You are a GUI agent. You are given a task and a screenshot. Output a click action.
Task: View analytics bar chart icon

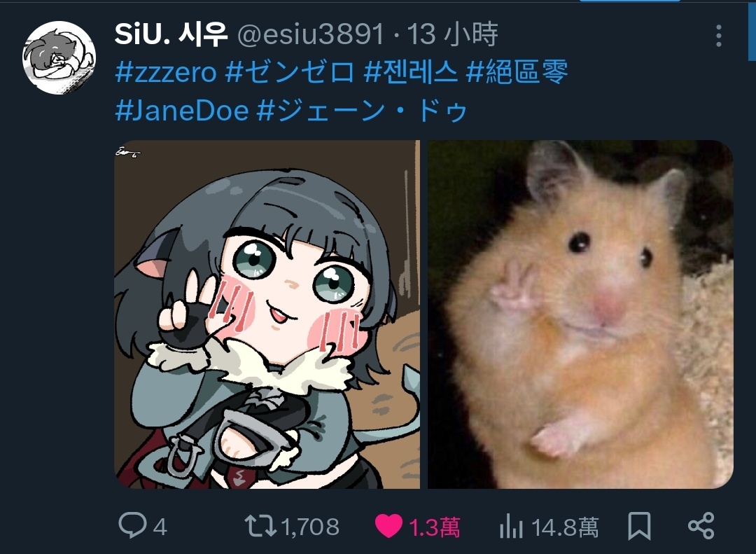point(511,525)
